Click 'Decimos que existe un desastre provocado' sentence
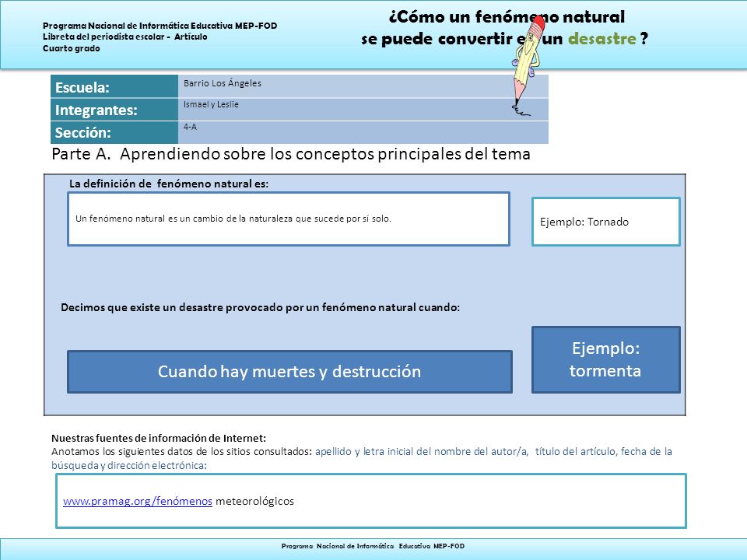747x560 pixels. click(260, 308)
